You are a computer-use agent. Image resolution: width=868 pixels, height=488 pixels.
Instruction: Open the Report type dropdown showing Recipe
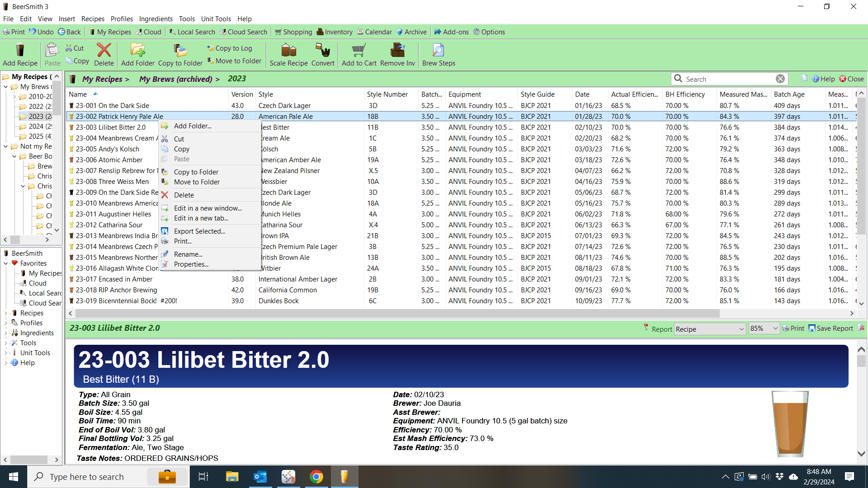(710, 329)
